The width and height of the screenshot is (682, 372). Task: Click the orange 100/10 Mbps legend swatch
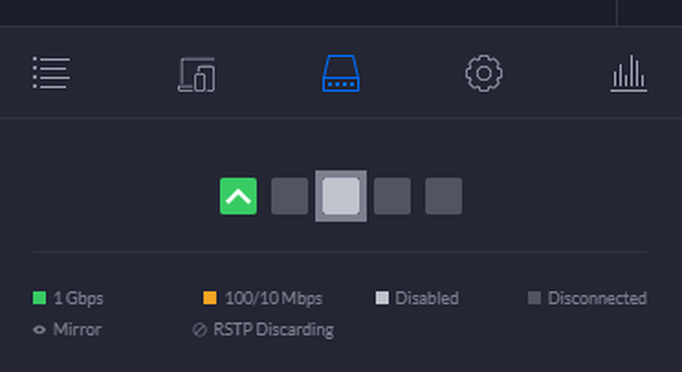(x=210, y=298)
